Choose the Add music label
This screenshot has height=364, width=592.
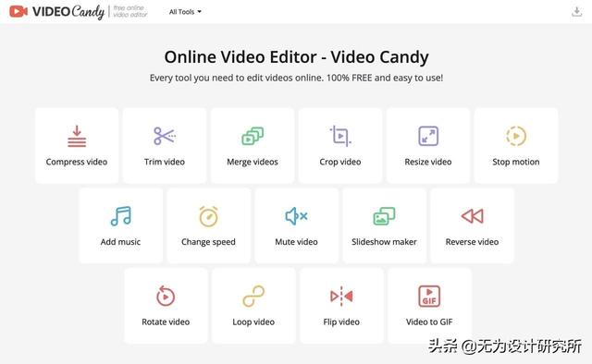(120, 242)
